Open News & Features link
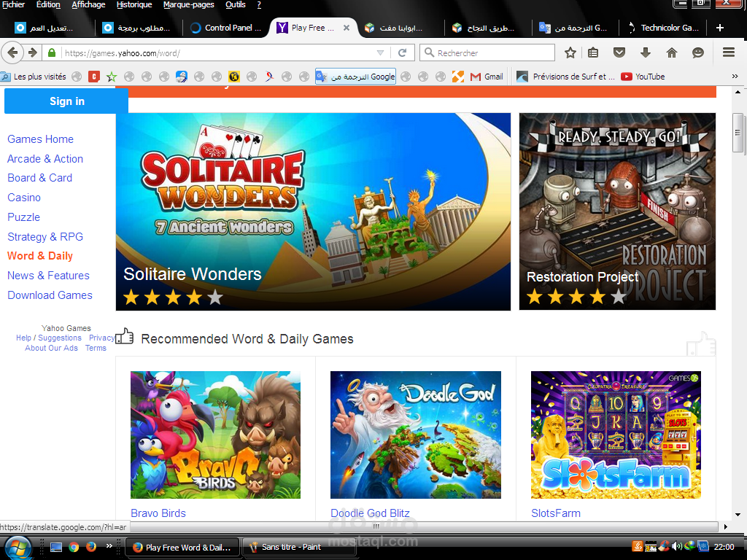The height and width of the screenshot is (560, 747). [49, 275]
